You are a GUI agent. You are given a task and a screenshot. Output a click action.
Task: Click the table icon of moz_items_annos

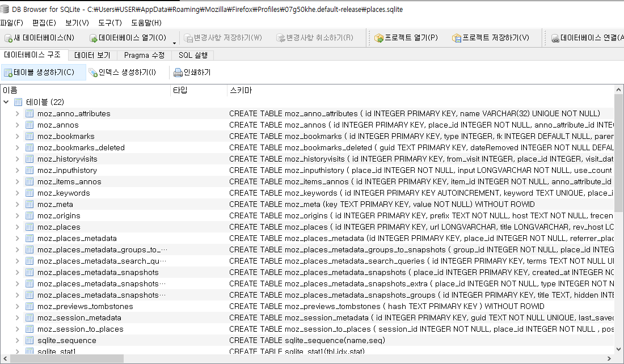(29, 182)
